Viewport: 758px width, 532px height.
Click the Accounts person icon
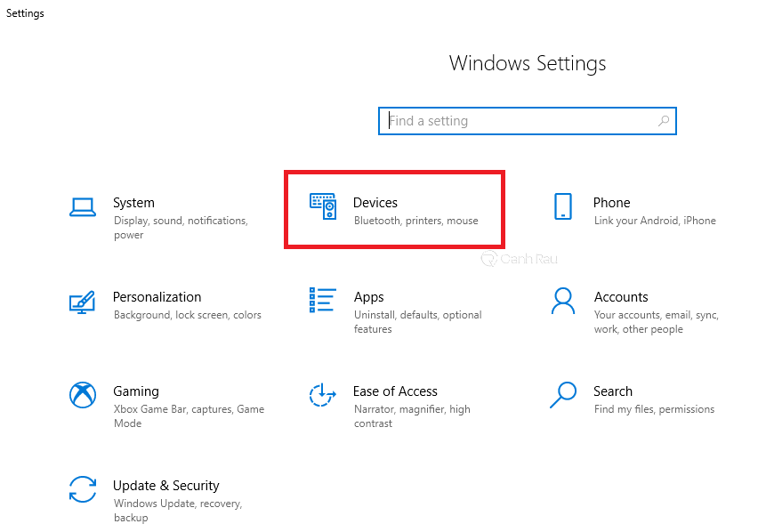562,301
